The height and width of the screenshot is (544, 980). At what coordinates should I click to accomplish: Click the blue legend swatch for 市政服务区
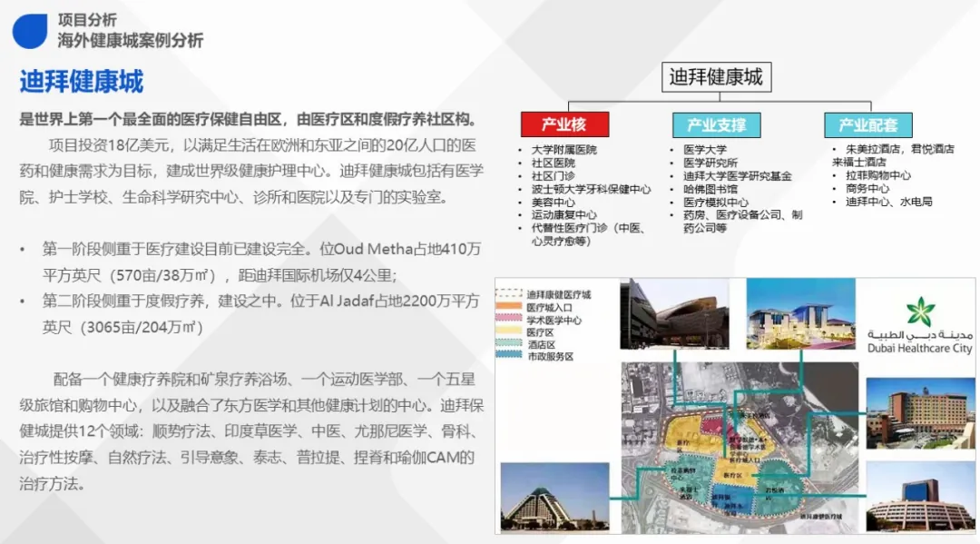tap(508, 354)
